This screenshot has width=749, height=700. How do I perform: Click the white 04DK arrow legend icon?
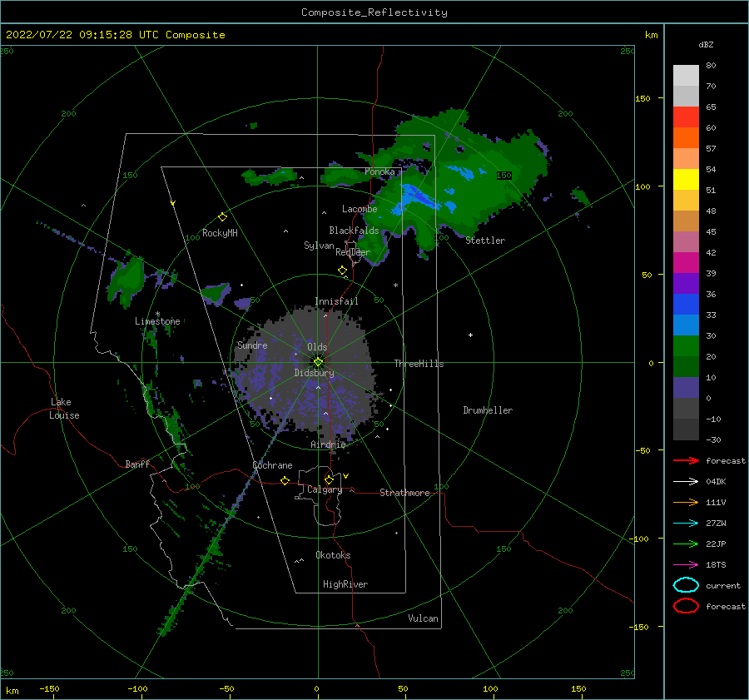pos(686,482)
